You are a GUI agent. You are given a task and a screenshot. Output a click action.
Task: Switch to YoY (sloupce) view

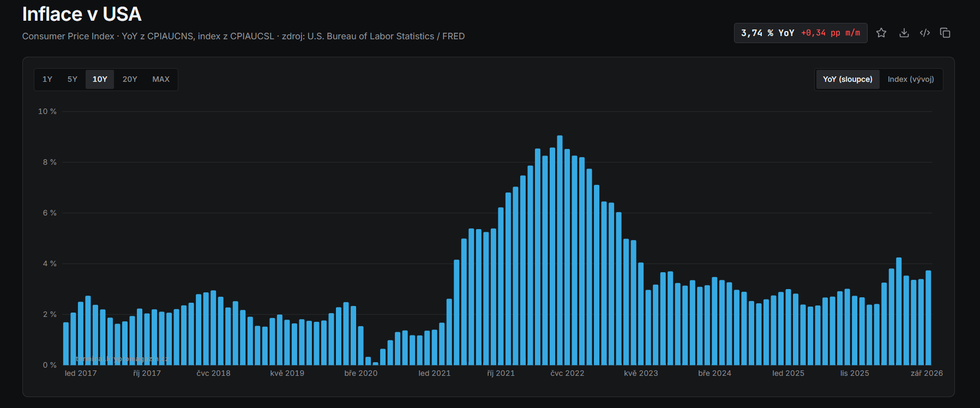tap(847, 79)
